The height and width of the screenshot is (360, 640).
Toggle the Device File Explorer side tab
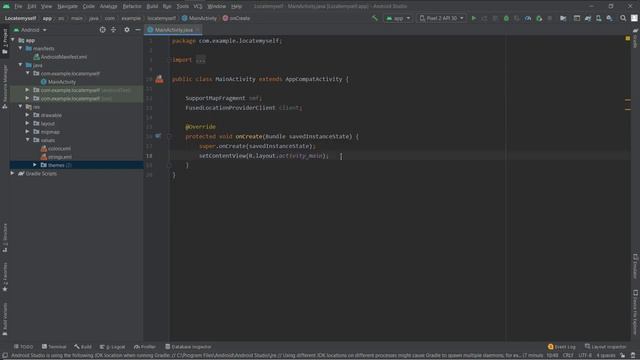point(635,312)
